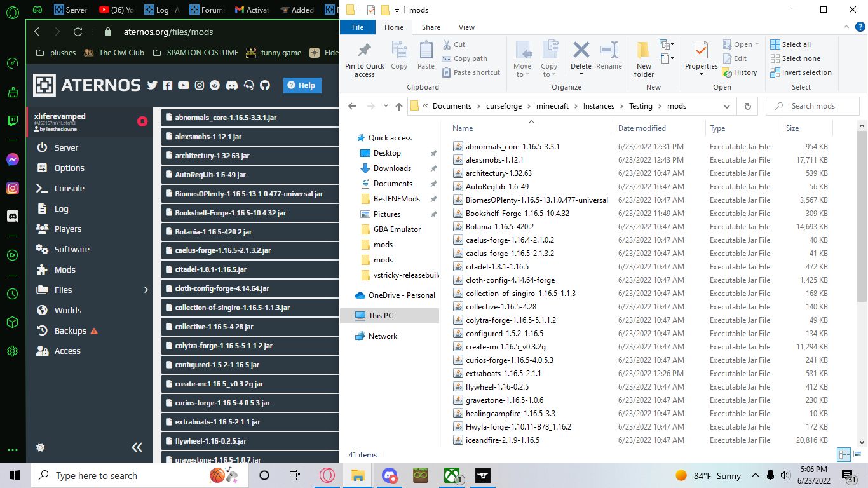Screen dimensions: 868x488
Task: Collapse the Explorer ribbon
Action: (846, 27)
